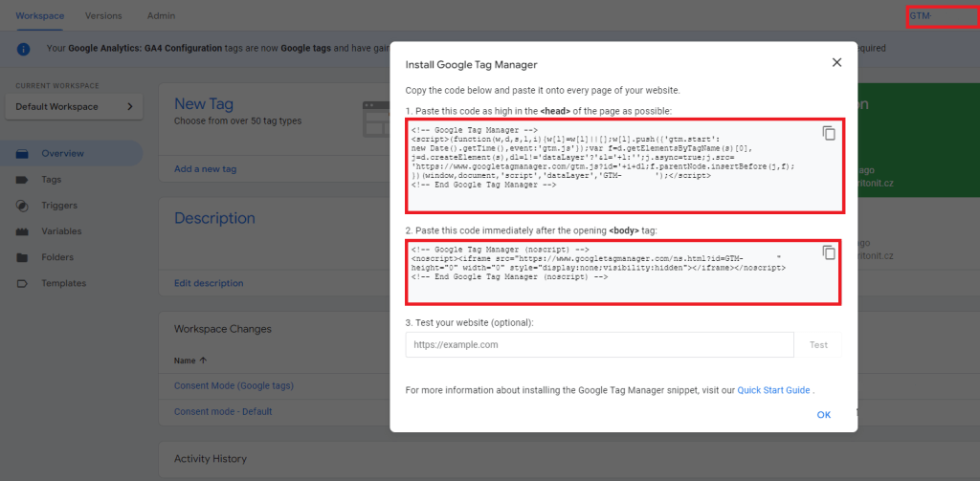Switch to the Workspace tab
Viewport: 980px width, 481px height.
40,15
